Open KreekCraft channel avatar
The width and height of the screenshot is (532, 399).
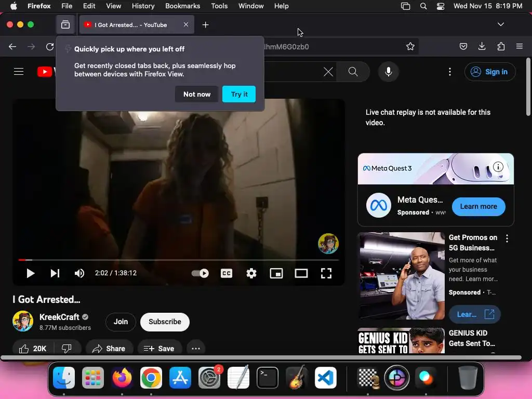(x=23, y=321)
